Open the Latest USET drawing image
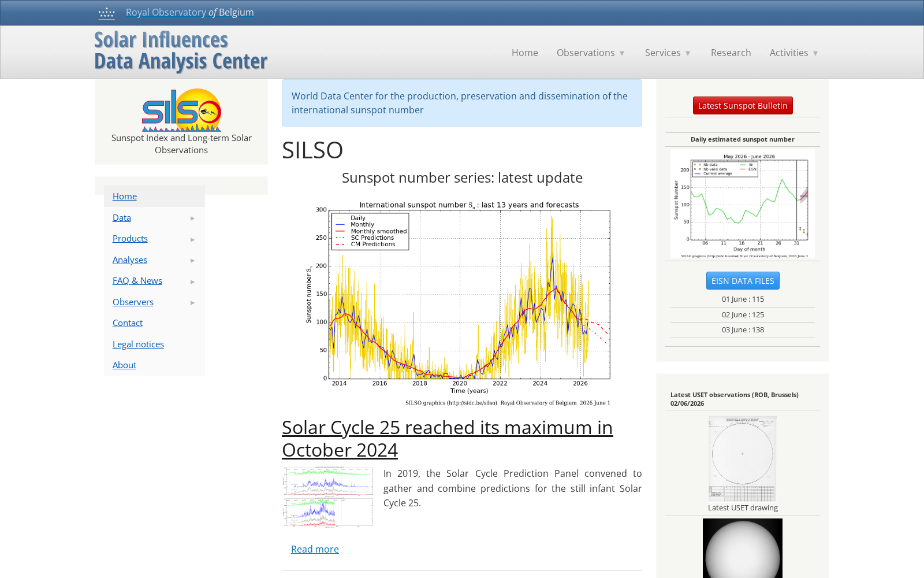The width and height of the screenshot is (924, 578). [743, 459]
